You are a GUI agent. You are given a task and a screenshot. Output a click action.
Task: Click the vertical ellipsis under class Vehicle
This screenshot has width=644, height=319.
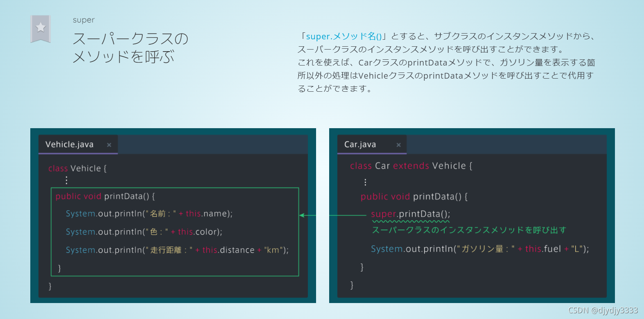(66, 180)
